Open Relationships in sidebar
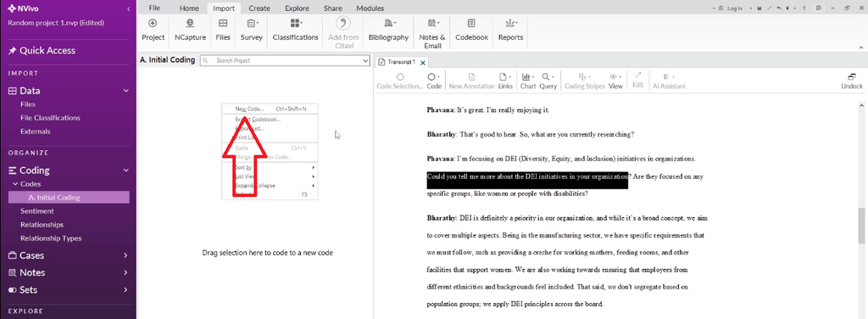This screenshot has height=319, width=868. pyautogui.click(x=42, y=225)
